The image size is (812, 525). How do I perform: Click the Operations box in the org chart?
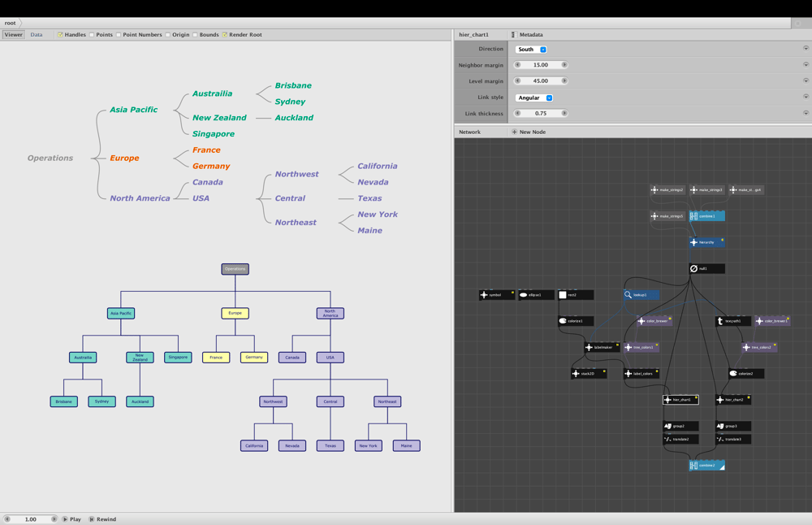(x=235, y=269)
